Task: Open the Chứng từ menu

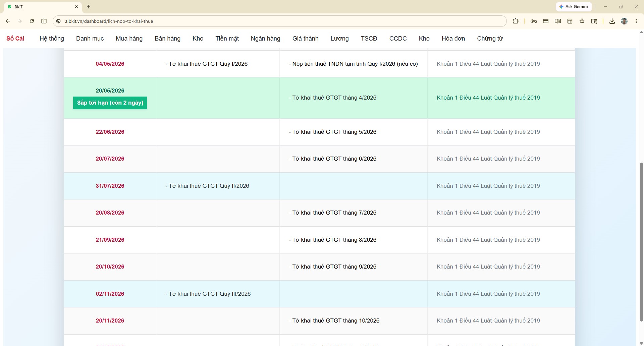Action: pyautogui.click(x=490, y=39)
